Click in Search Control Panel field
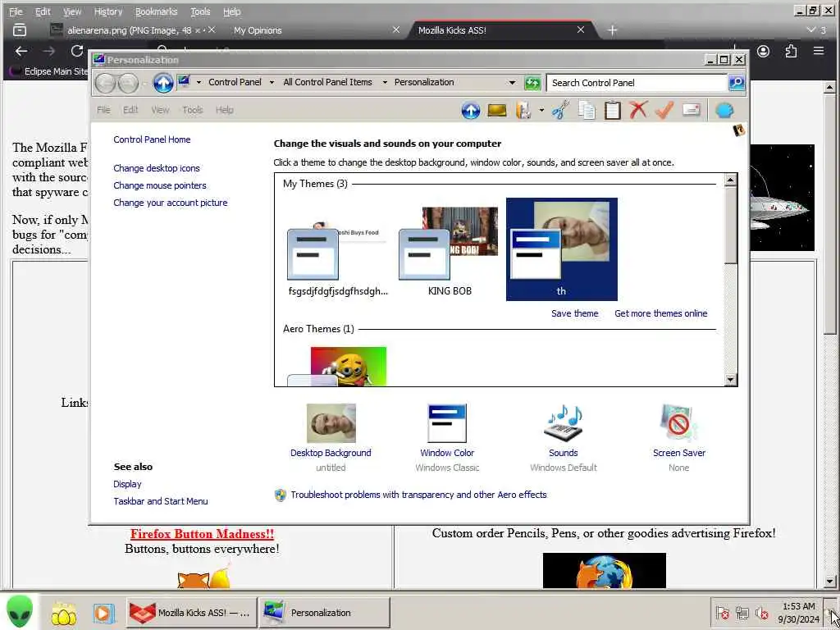Image resolution: width=840 pixels, height=630 pixels. [637, 83]
